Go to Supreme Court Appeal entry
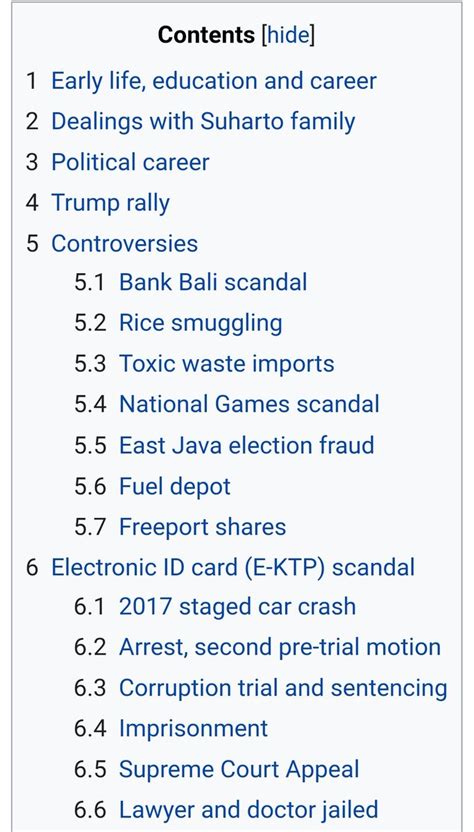The height and width of the screenshot is (832, 474). (239, 769)
